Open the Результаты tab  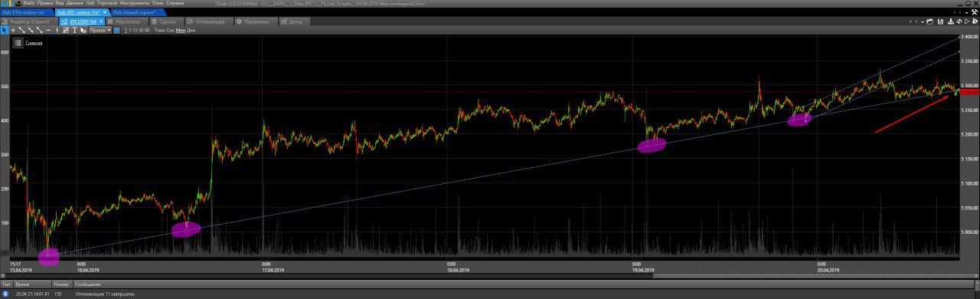pos(127,21)
